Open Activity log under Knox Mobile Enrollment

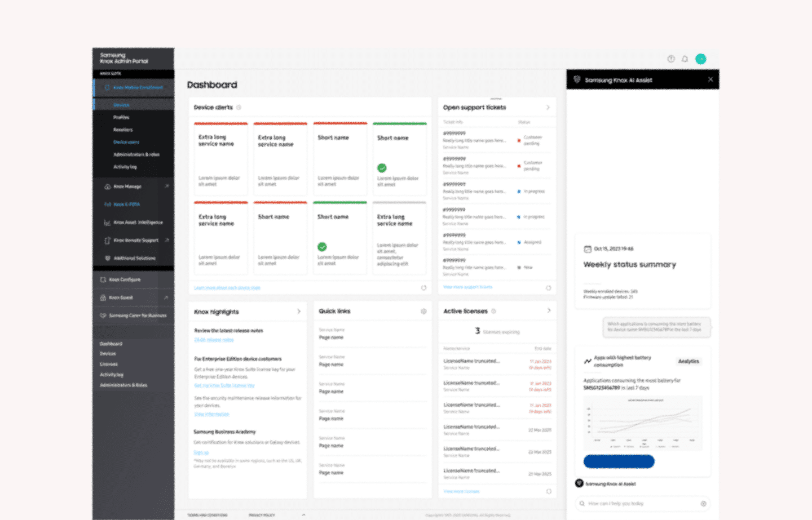(125, 167)
